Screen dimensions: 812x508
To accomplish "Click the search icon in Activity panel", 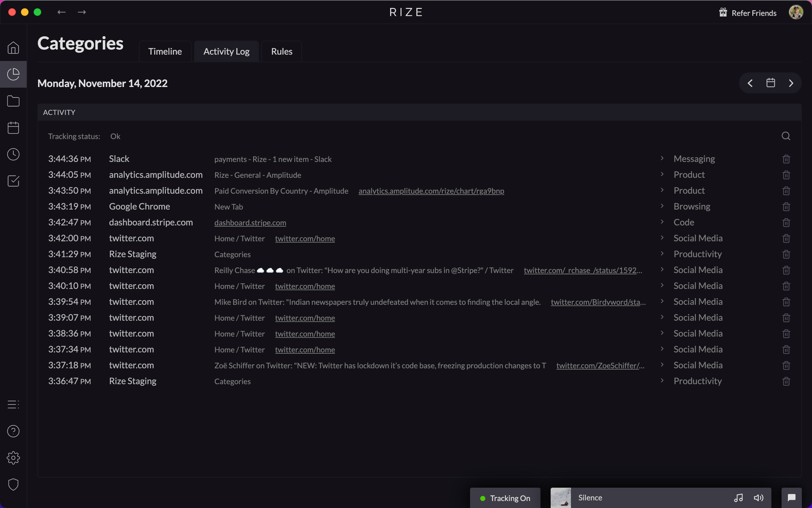I will [786, 136].
